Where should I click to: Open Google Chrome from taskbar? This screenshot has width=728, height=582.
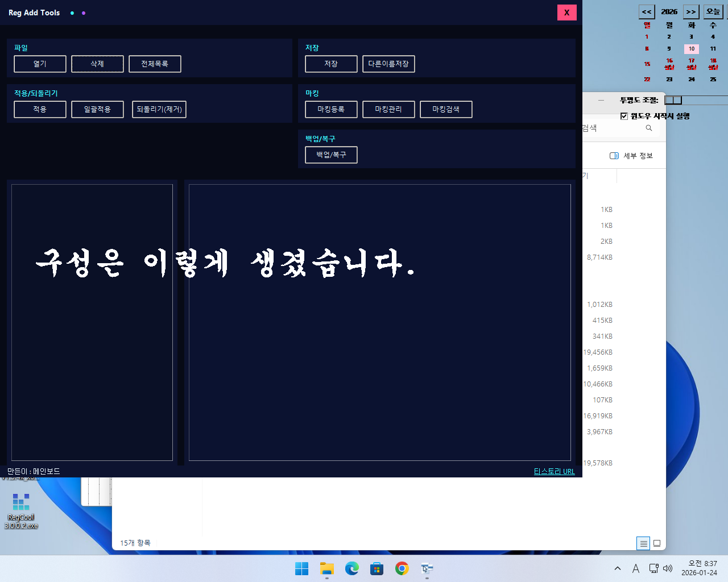point(402,568)
